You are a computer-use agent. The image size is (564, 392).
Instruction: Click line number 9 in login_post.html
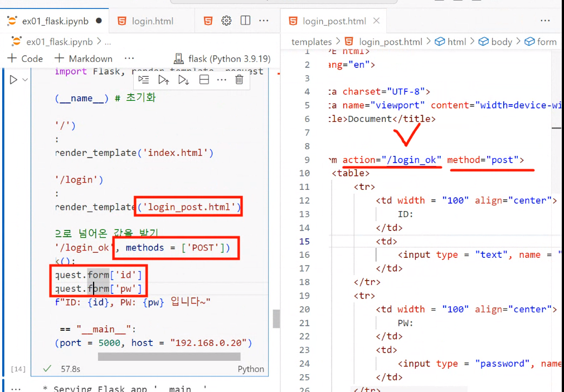[307, 160]
